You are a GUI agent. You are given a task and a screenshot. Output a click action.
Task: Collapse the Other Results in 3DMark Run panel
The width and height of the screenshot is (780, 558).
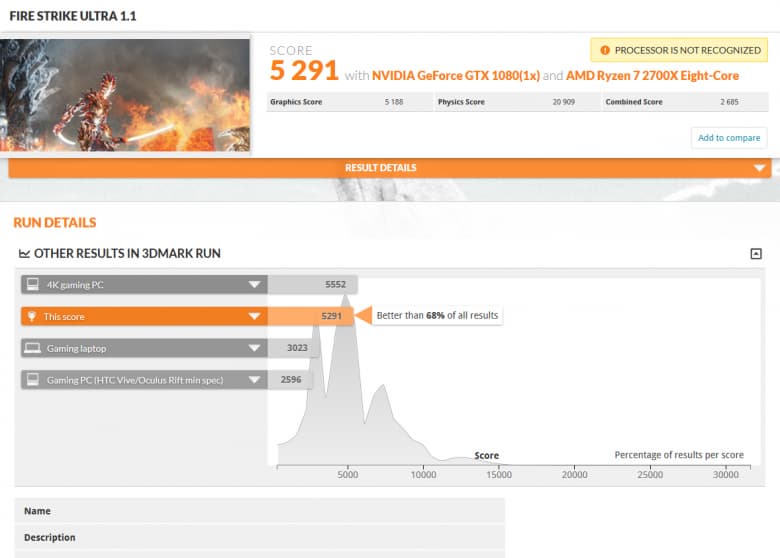point(756,254)
